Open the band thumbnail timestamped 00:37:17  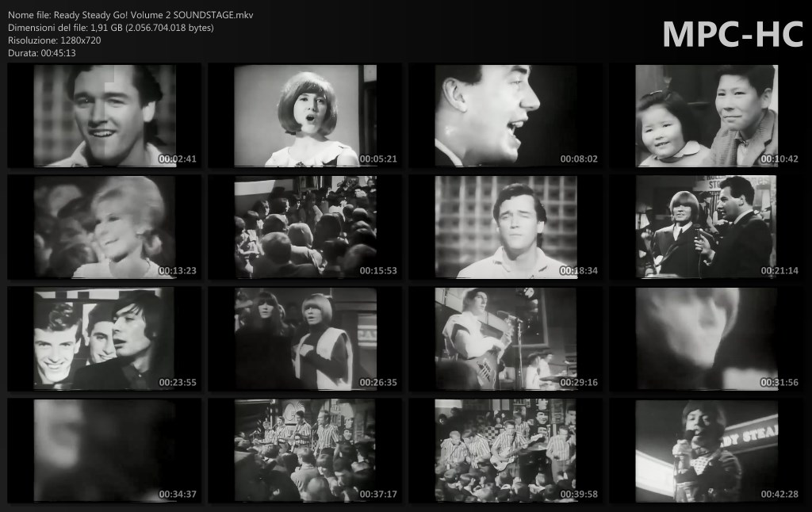coord(305,451)
